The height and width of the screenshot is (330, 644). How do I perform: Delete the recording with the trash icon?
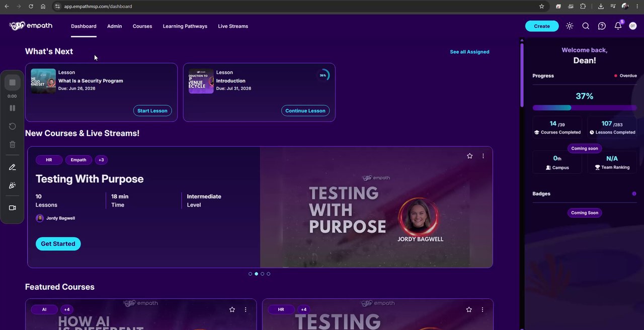click(13, 145)
